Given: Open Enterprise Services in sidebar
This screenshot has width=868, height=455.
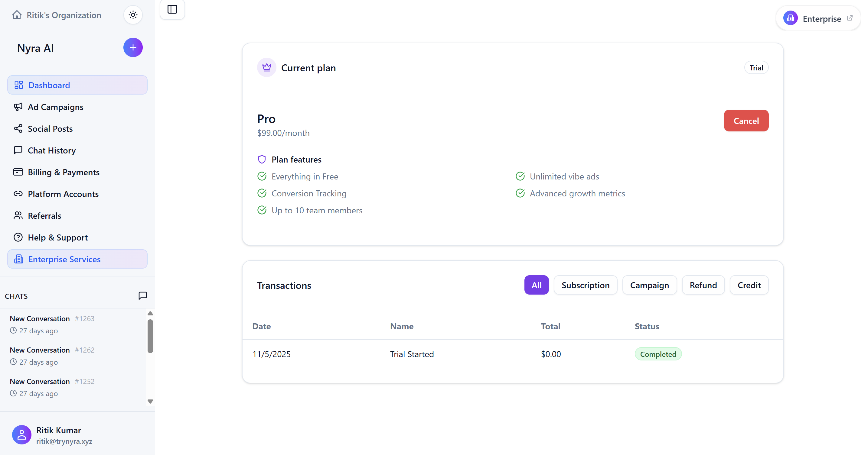Looking at the screenshot, I should pos(77,259).
